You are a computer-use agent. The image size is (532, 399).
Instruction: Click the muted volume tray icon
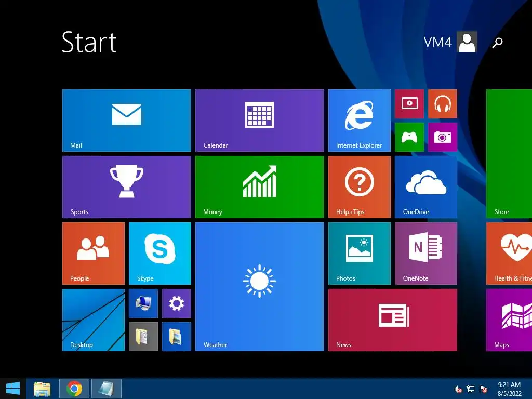tap(458, 389)
